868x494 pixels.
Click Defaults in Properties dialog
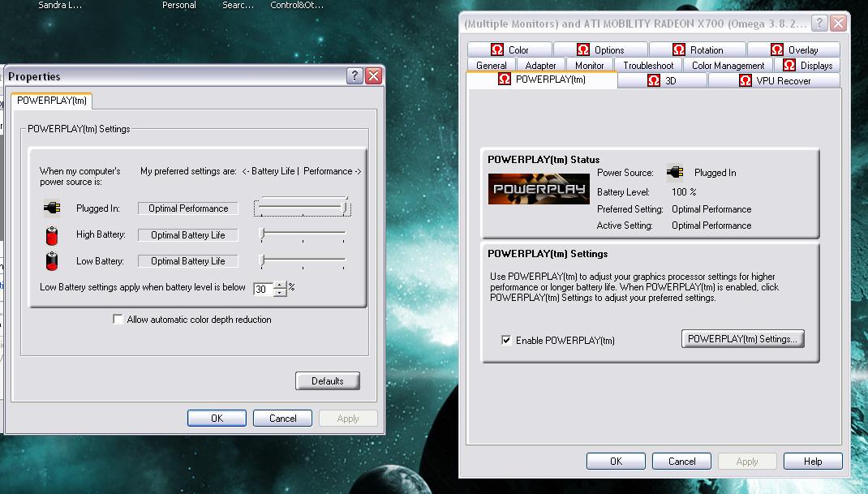point(327,381)
